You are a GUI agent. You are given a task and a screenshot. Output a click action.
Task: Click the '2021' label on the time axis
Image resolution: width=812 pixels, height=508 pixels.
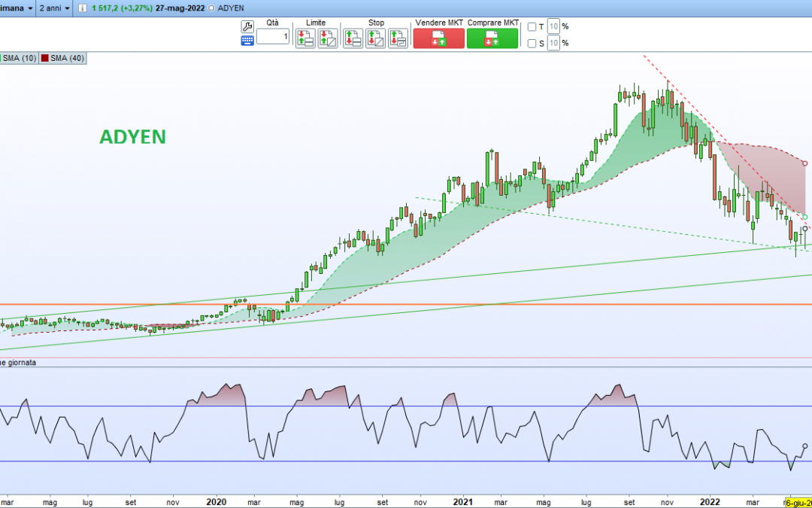tap(462, 502)
